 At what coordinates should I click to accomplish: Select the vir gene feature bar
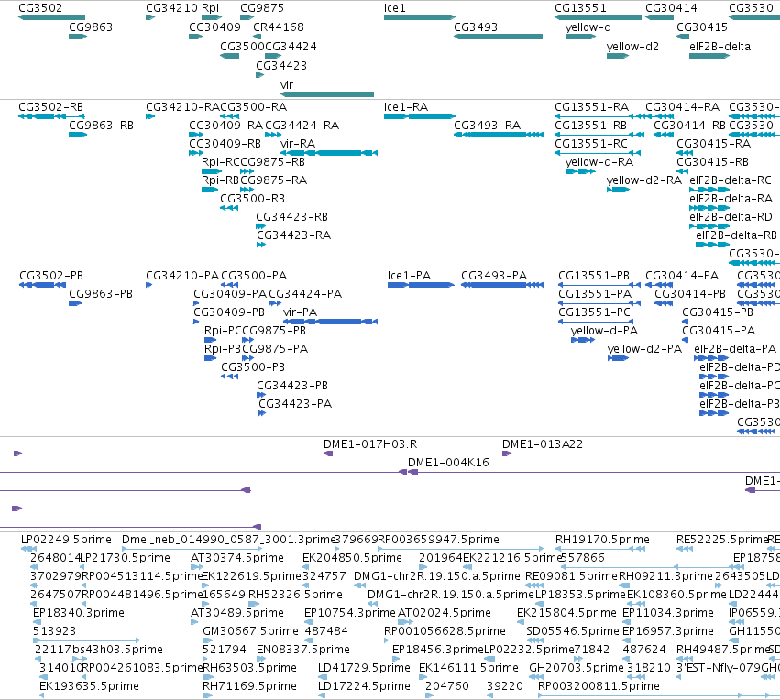[327, 94]
